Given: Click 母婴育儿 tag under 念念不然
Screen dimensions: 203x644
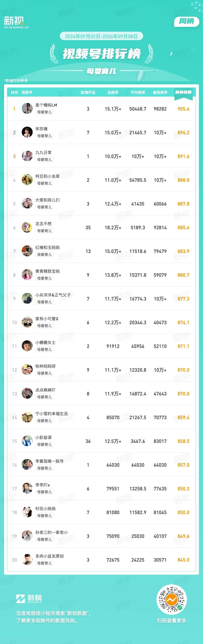Looking at the screenshot, I should coord(44,231).
